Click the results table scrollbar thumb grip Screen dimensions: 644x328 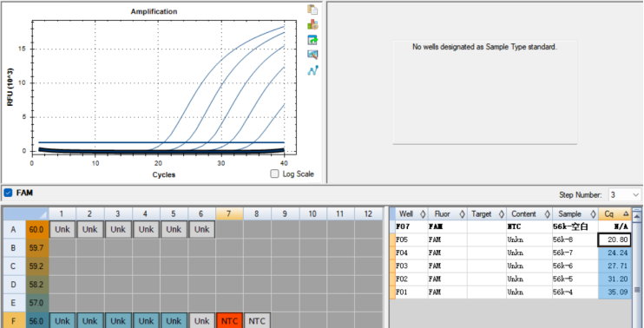click(637, 290)
